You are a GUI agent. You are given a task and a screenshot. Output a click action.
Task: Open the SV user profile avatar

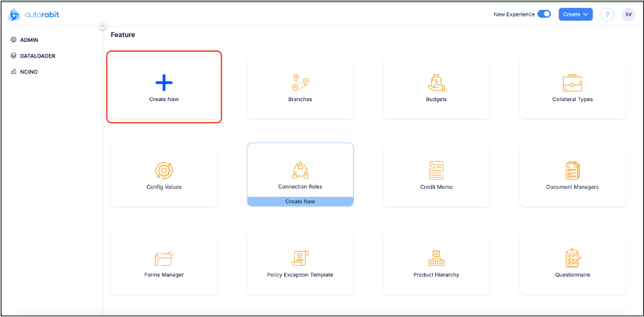[x=628, y=14]
